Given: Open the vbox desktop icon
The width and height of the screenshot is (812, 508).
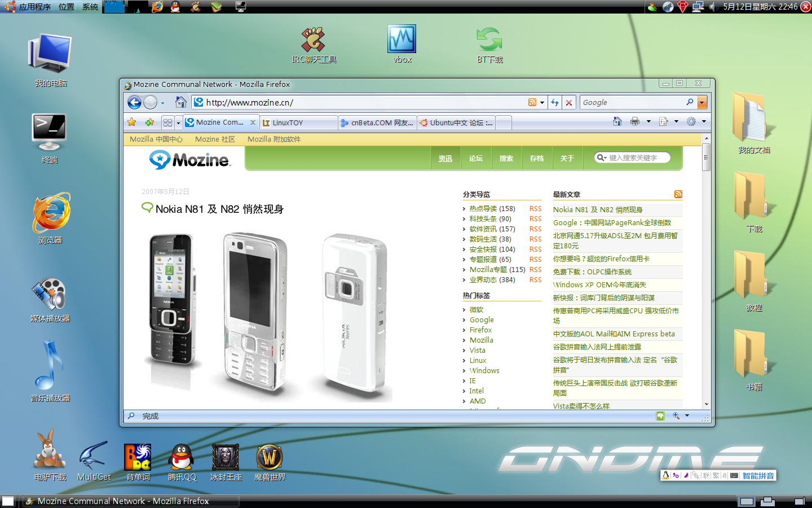Looking at the screenshot, I should click(x=402, y=44).
